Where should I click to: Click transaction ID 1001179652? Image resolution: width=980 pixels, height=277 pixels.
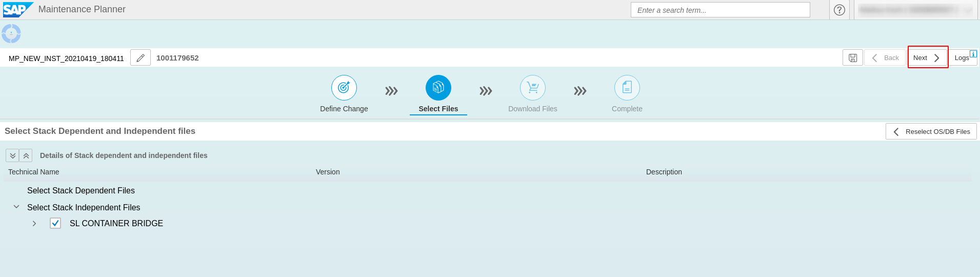(x=177, y=58)
